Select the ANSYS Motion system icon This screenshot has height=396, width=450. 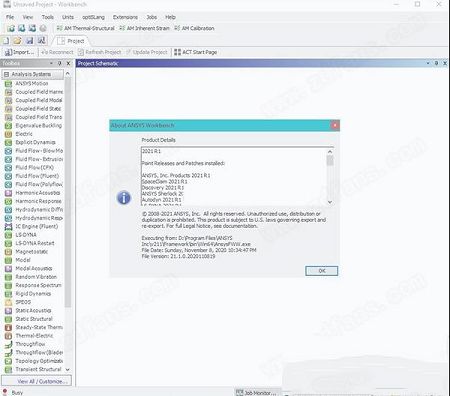(8, 84)
